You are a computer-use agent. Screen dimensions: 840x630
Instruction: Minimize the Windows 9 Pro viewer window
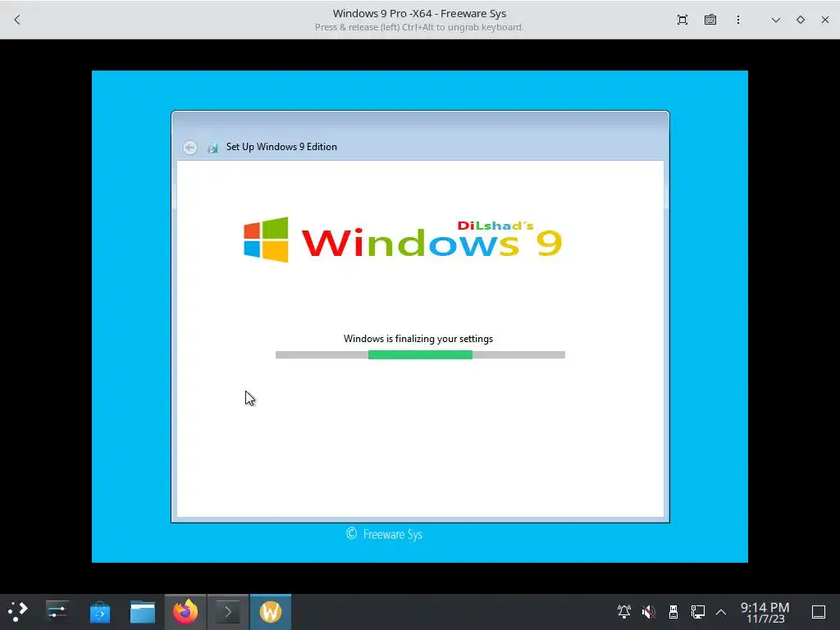(x=776, y=20)
